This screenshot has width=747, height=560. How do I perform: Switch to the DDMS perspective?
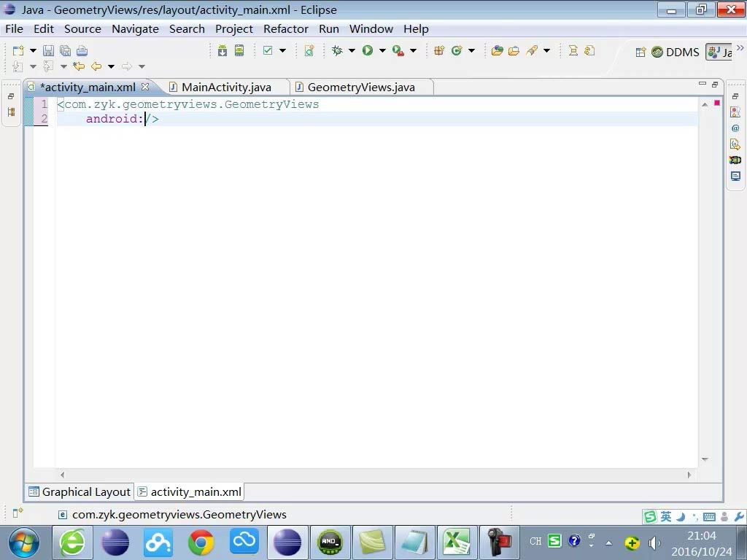[x=676, y=52]
